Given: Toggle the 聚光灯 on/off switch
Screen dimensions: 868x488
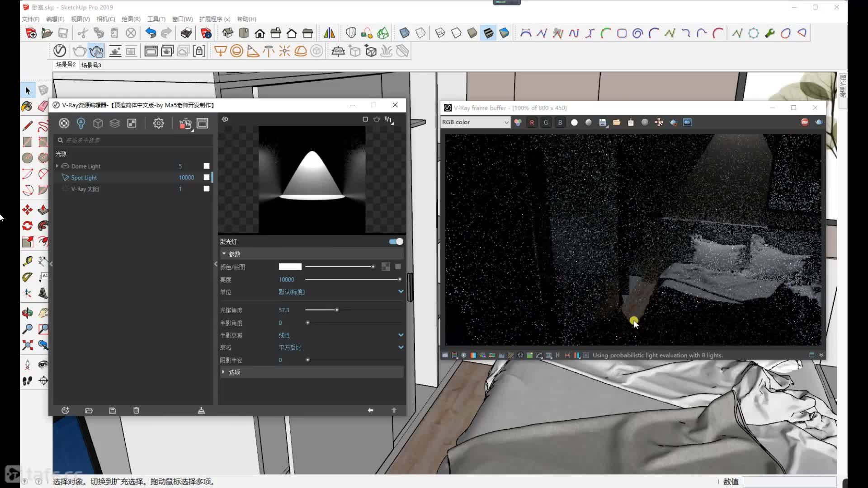Looking at the screenshot, I should [396, 241].
